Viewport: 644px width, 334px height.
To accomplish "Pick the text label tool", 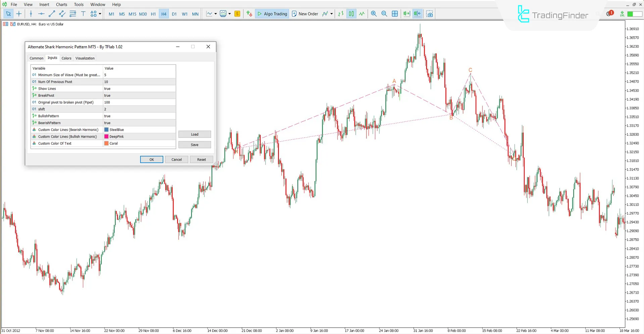I will [x=83, y=14].
